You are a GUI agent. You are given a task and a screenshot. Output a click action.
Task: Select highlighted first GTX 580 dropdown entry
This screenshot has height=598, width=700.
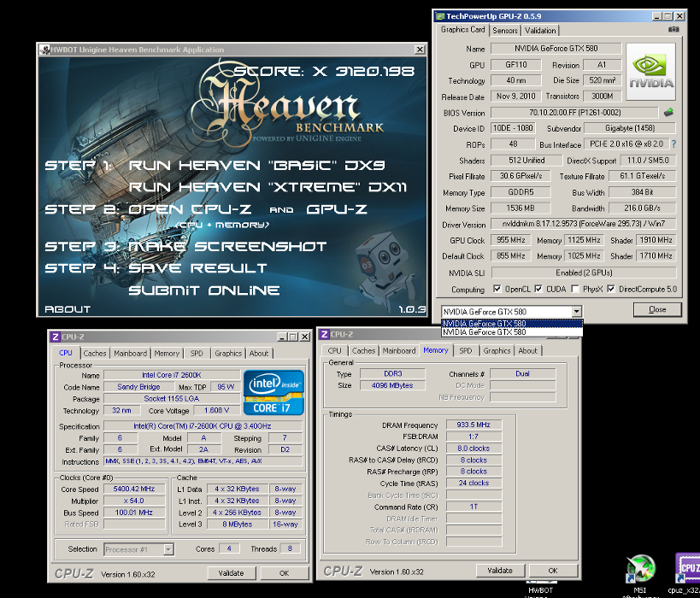click(512, 324)
